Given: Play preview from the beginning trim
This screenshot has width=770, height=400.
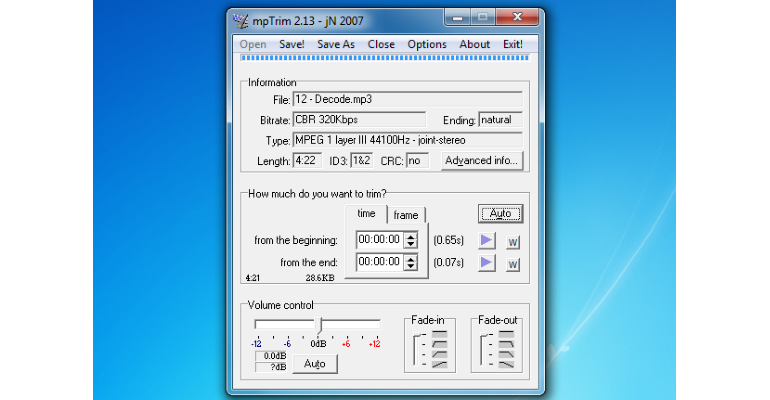Looking at the screenshot, I should (486, 240).
